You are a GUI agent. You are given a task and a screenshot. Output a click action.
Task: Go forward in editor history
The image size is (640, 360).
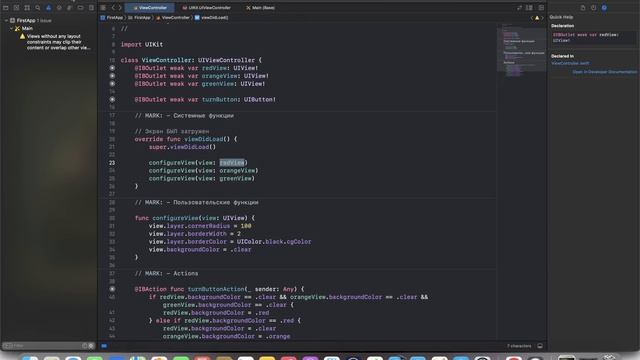point(120,8)
